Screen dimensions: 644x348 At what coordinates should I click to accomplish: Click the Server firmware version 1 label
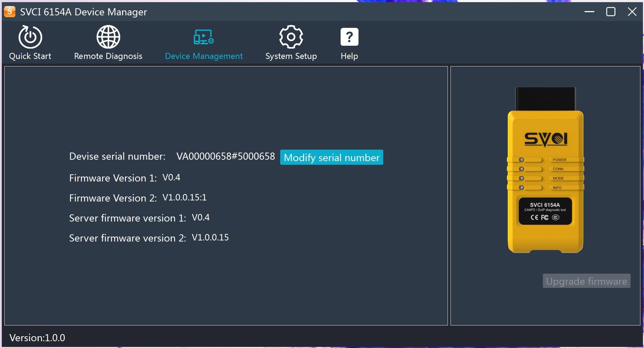point(128,218)
